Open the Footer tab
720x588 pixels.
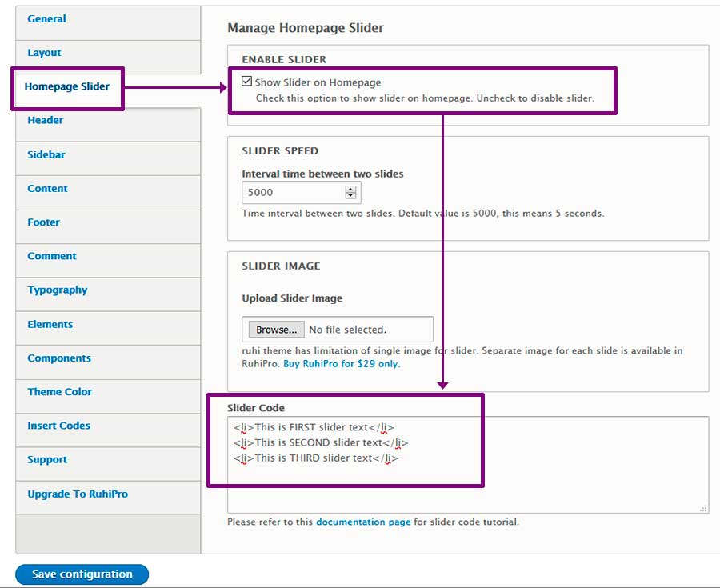[x=44, y=222]
